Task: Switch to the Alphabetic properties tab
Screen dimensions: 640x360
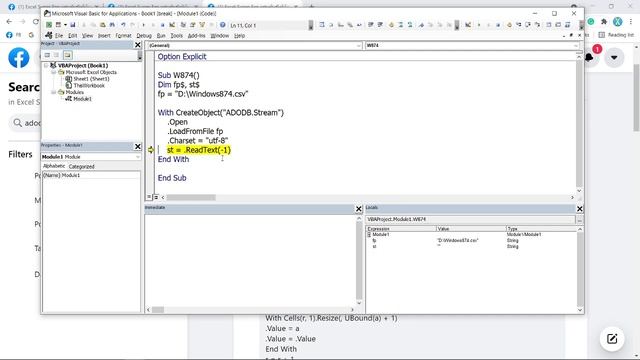Action: coord(54,166)
